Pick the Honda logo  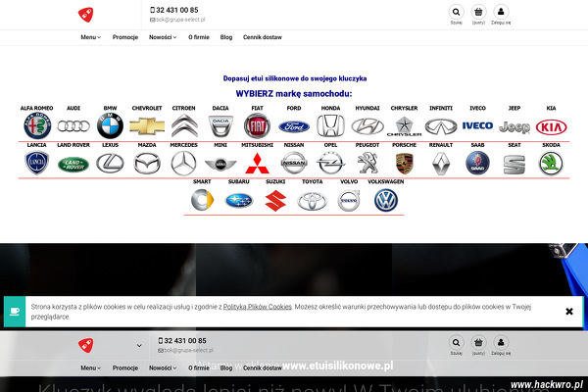click(331, 126)
